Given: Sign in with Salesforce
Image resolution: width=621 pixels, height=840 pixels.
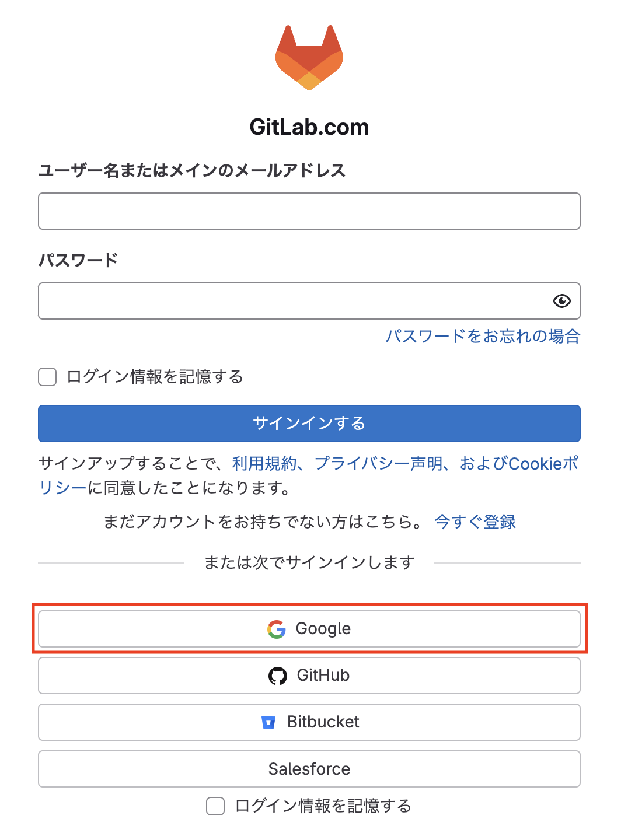Looking at the screenshot, I should (309, 769).
